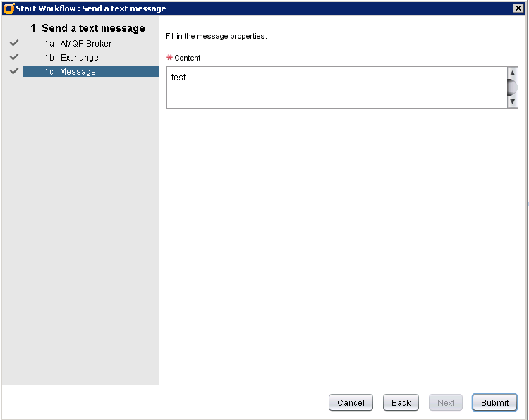This screenshot has width=529, height=420.
Task: Click the Orchestrator logo in title bar
Action: [x=8, y=8]
